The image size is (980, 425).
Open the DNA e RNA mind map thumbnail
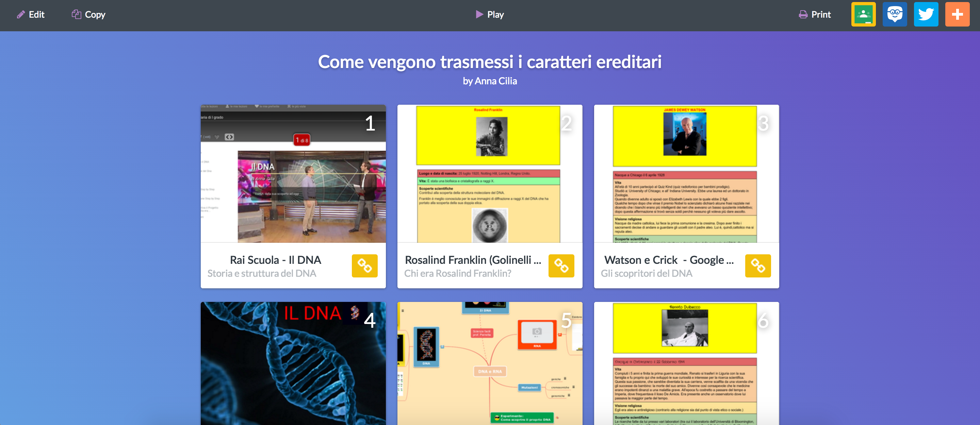tap(489, 363)
